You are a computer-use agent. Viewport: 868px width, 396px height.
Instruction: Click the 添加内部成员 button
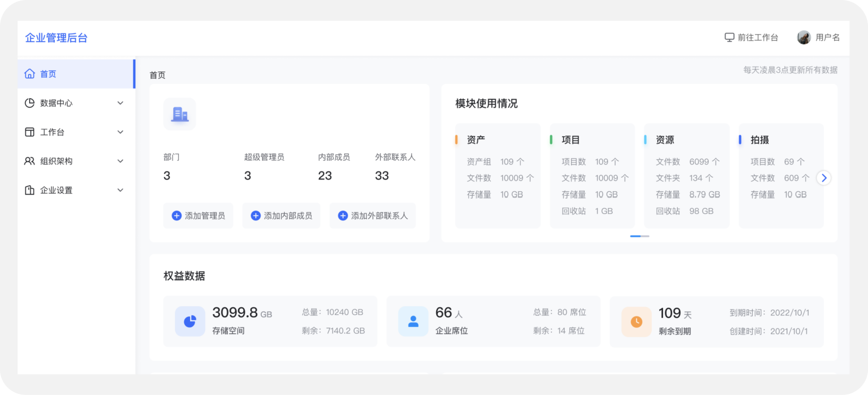pyautogui.click(x=281, y=216)
